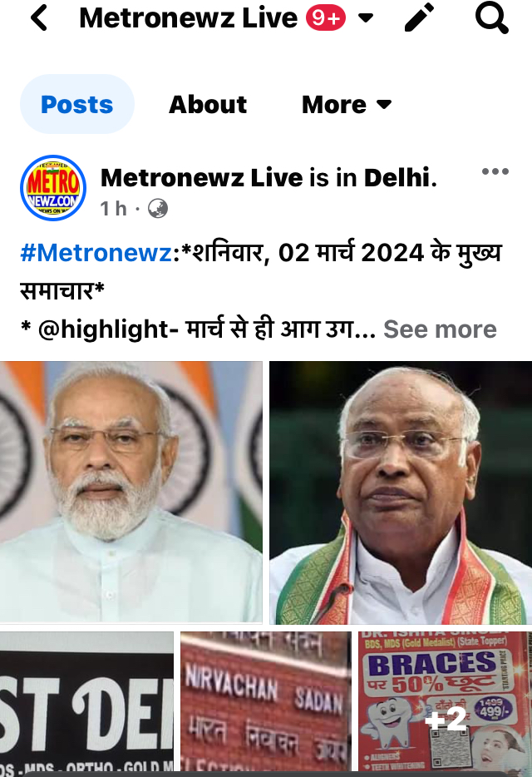This screenshot has width=532, height=777.
Task: Open the Delhi location link
Action: coord(397,177)
